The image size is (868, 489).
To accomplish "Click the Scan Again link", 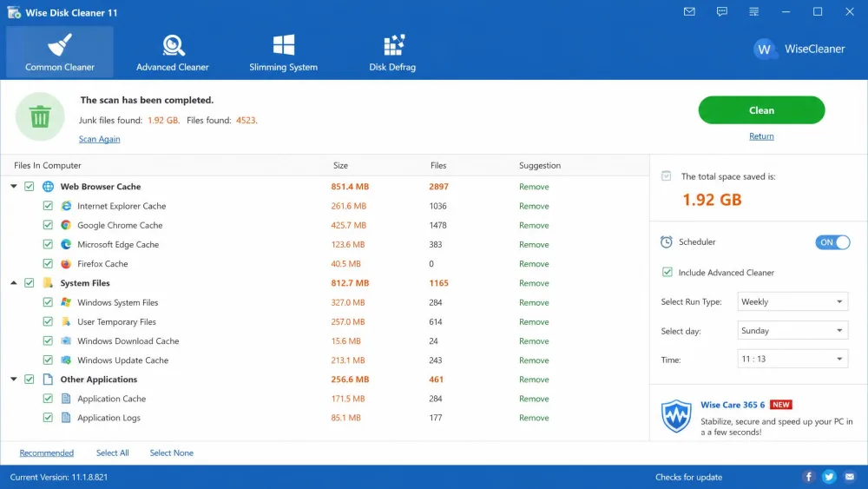I will click(99, 139).
